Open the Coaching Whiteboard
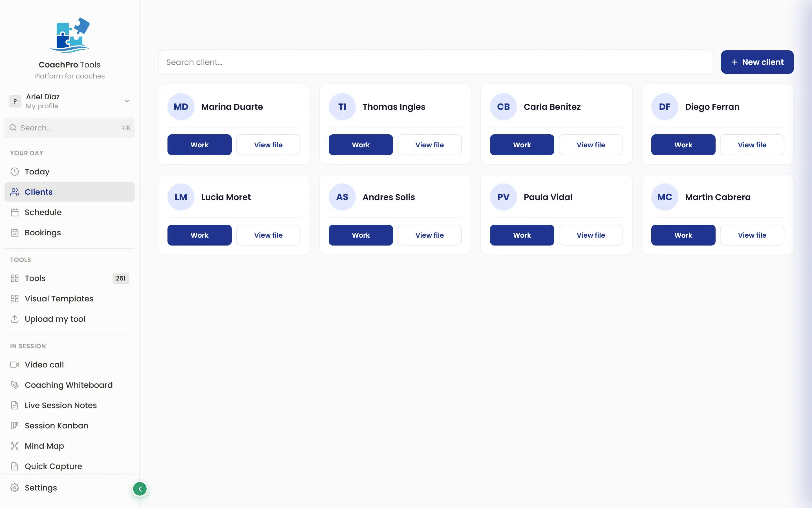812x508 pixels. click(x=69, y=385)
